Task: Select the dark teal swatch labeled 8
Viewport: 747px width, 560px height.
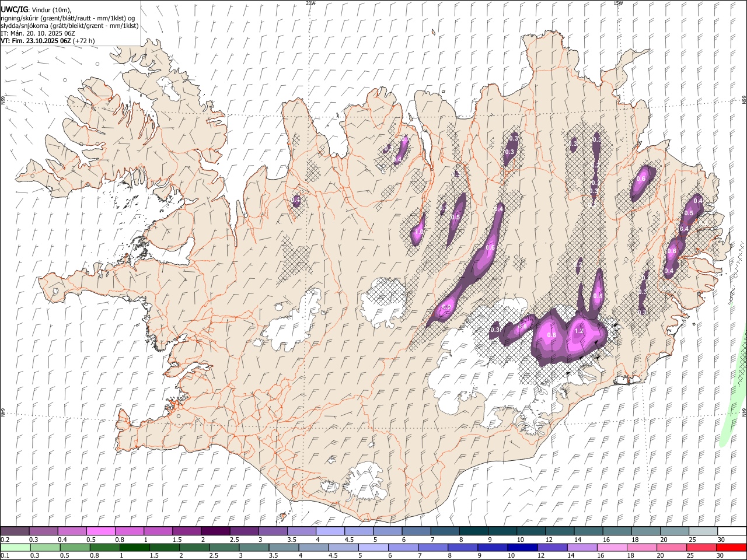Action: click(x=473, y=531)
